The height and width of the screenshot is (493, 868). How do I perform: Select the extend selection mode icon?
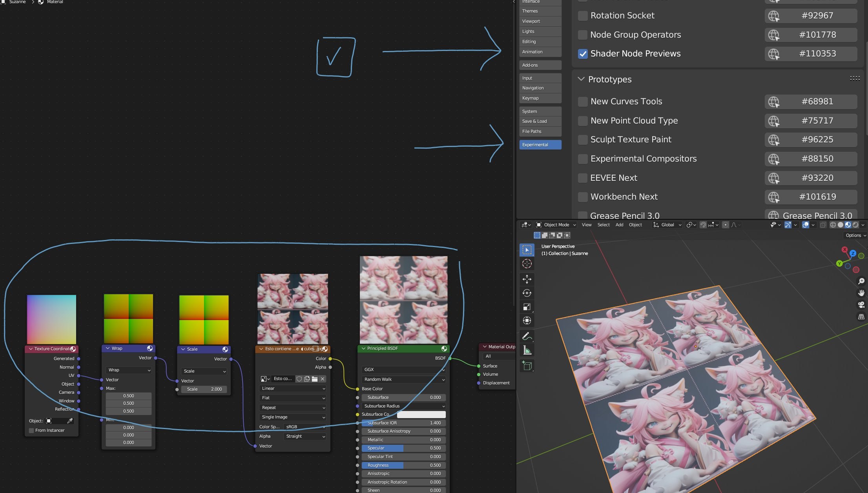point(545,235)
